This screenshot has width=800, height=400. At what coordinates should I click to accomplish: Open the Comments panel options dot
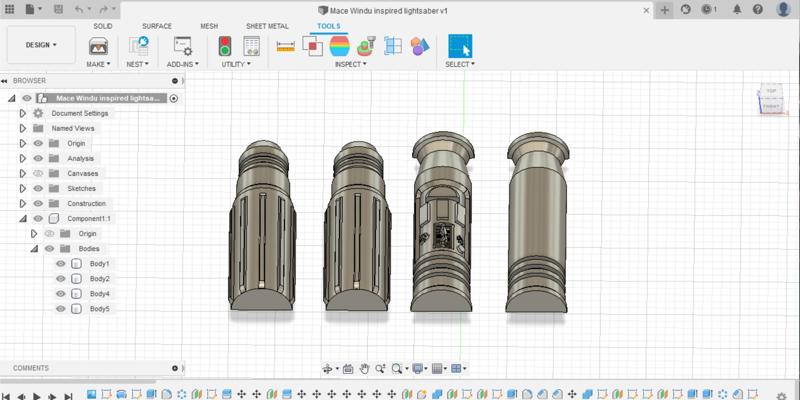click(175, 368)
